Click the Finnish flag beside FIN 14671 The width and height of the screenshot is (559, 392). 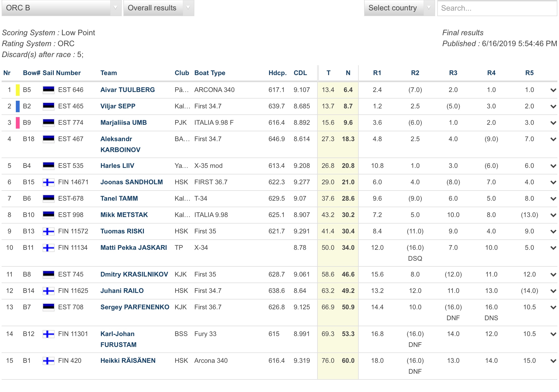pos(49,182)
